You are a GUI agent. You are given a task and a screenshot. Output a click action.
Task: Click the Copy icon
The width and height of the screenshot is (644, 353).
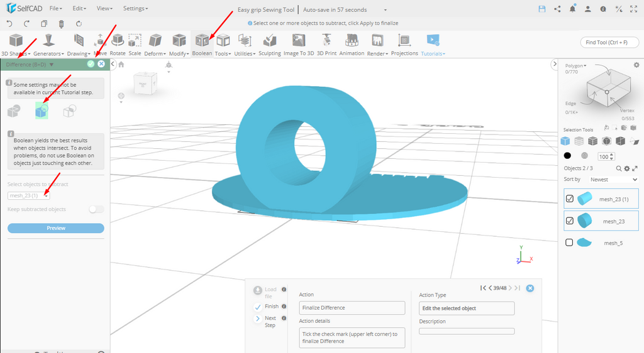(x=44, y=23)
